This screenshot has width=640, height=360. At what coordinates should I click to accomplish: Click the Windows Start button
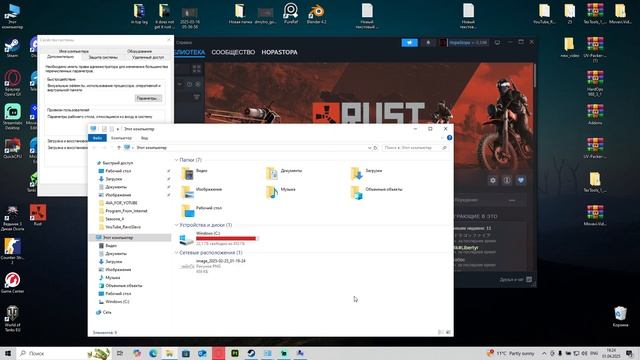click(x=8, y=353)
